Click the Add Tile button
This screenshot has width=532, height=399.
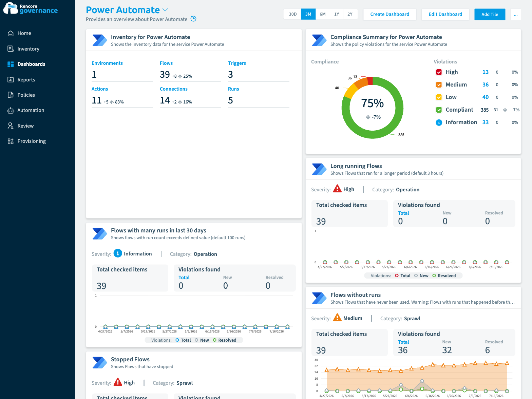(490, 14)
